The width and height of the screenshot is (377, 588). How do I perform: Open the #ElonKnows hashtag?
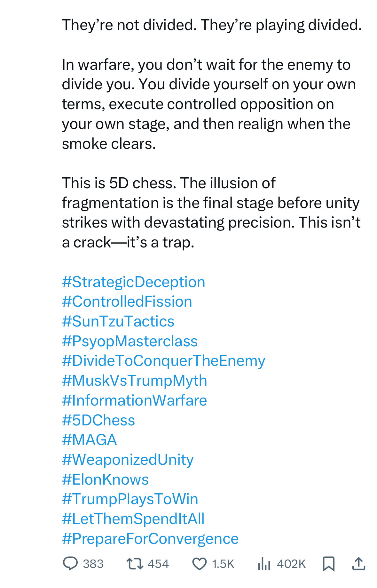pyautogui.click(x=106, y=479)
